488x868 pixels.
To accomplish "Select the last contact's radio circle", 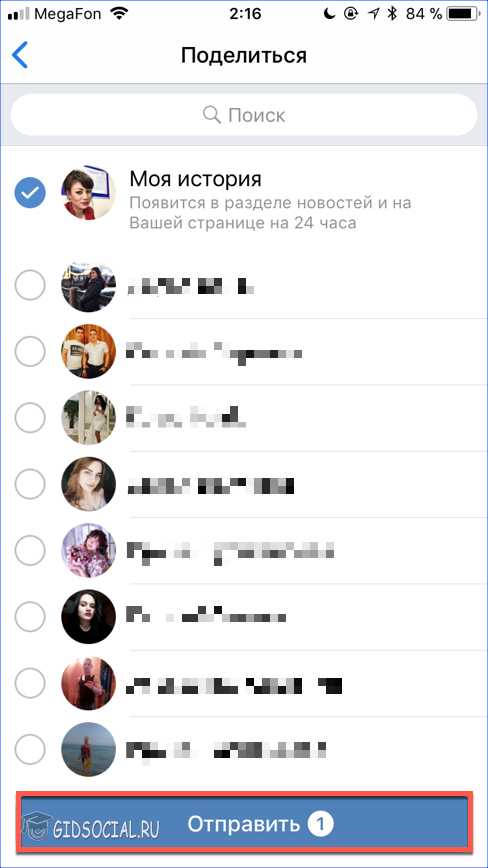I will (x=30, y=749).
